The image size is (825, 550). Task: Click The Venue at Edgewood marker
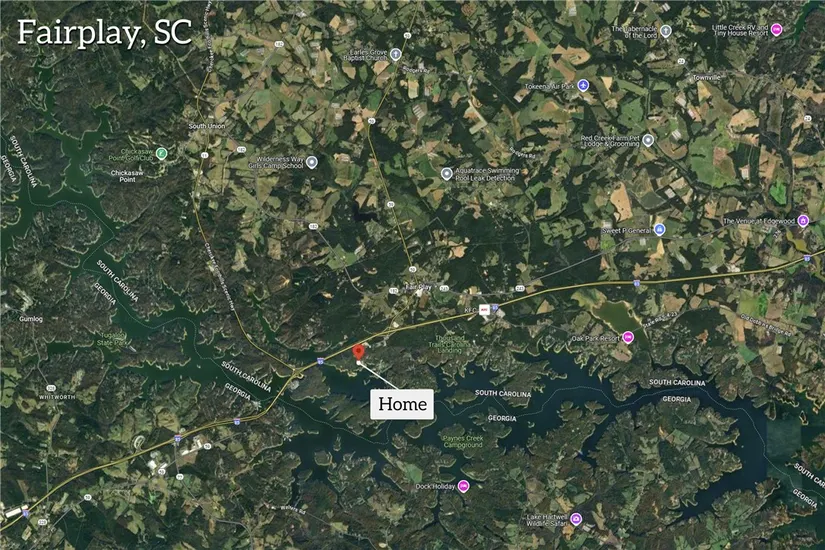coord(803,221)
